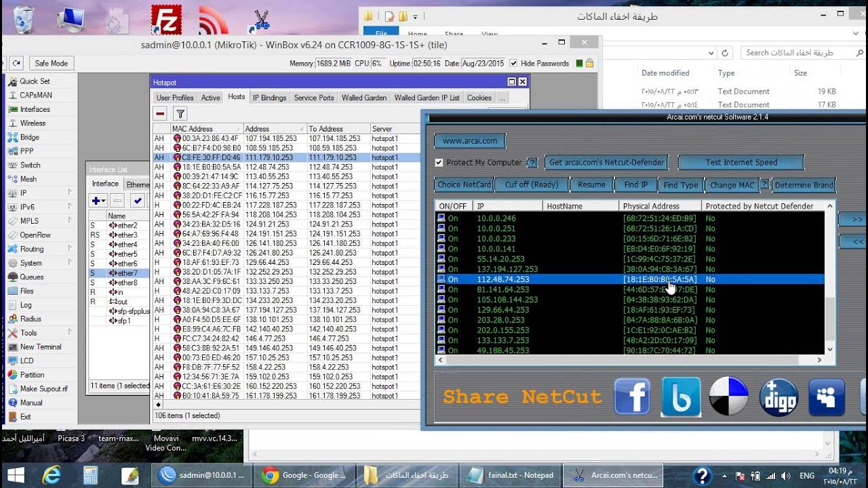Click Change MAC button

(x=732, y=184)
